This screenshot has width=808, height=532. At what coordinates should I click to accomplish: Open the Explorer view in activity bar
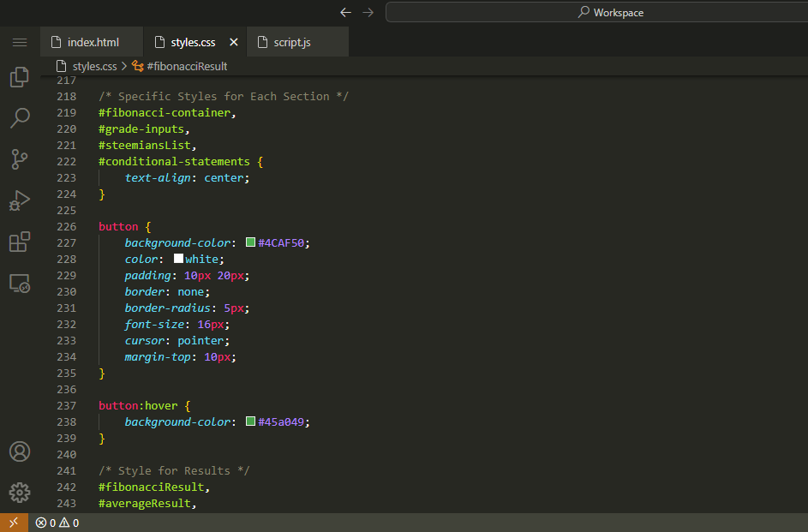pyautogui.click(x=19, y=77)
